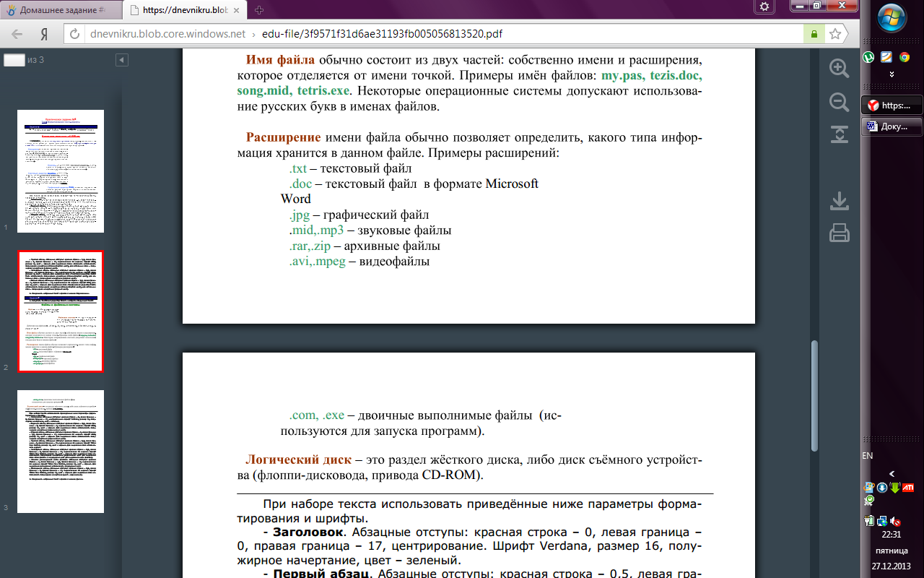
Task: Open Windows update tray icon
Action: pos(869,488)
